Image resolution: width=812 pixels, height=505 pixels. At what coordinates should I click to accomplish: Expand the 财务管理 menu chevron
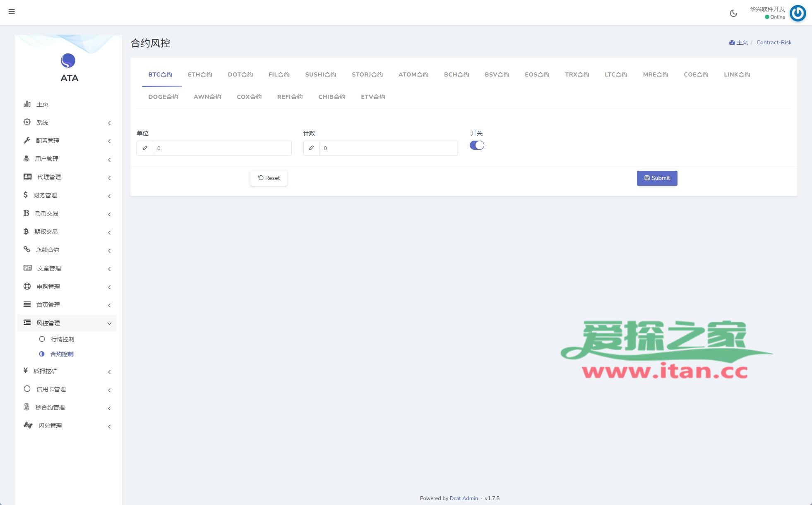109,196
